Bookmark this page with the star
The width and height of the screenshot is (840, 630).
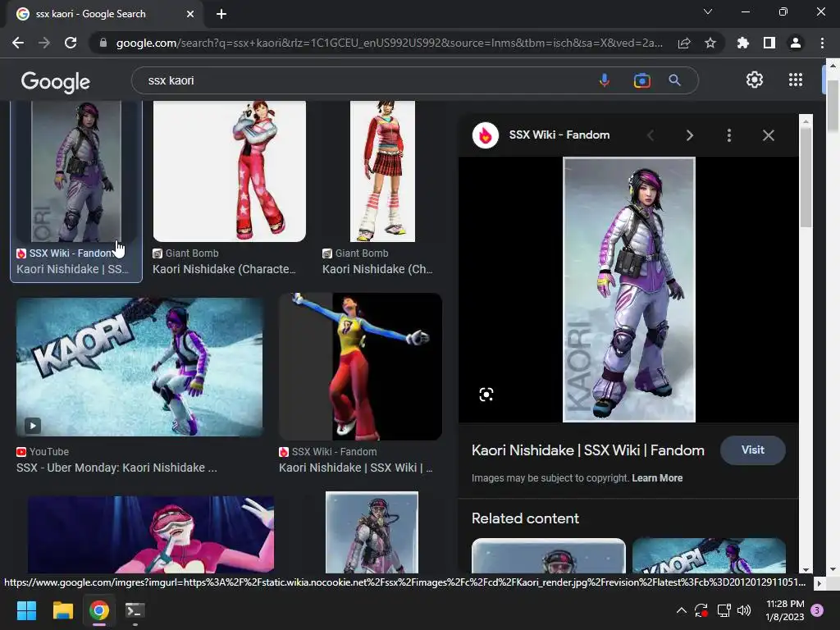[x=710, y=43]
